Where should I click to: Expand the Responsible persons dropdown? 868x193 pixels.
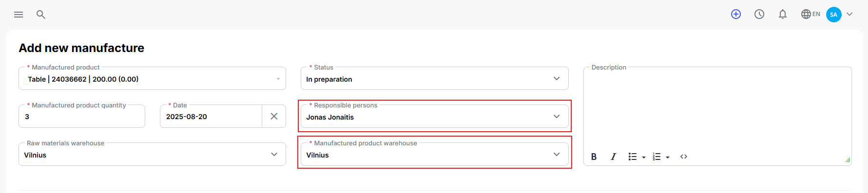pos(435,116)
